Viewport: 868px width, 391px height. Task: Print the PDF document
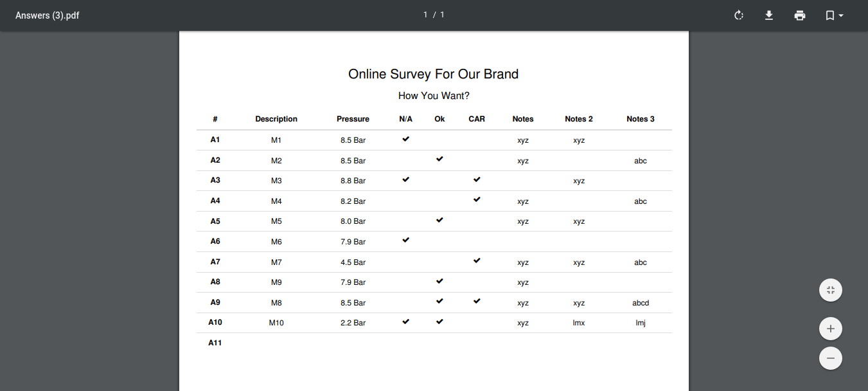coord(800,15)
